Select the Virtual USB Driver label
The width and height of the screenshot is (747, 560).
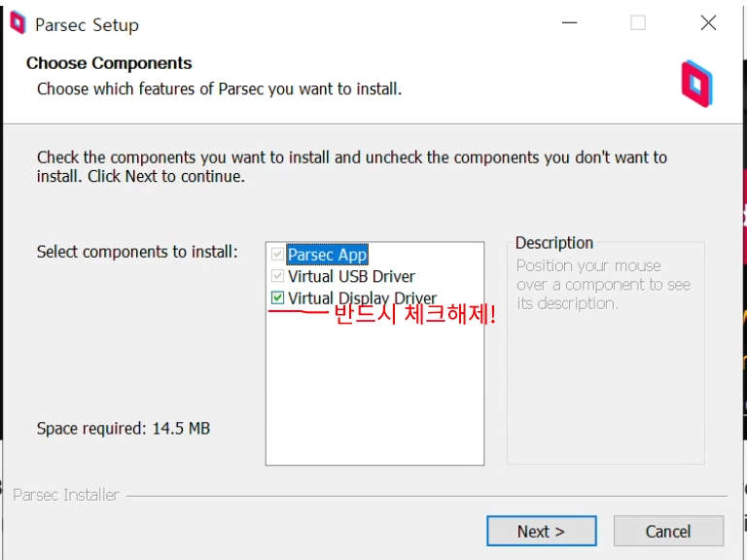point(351,276)
